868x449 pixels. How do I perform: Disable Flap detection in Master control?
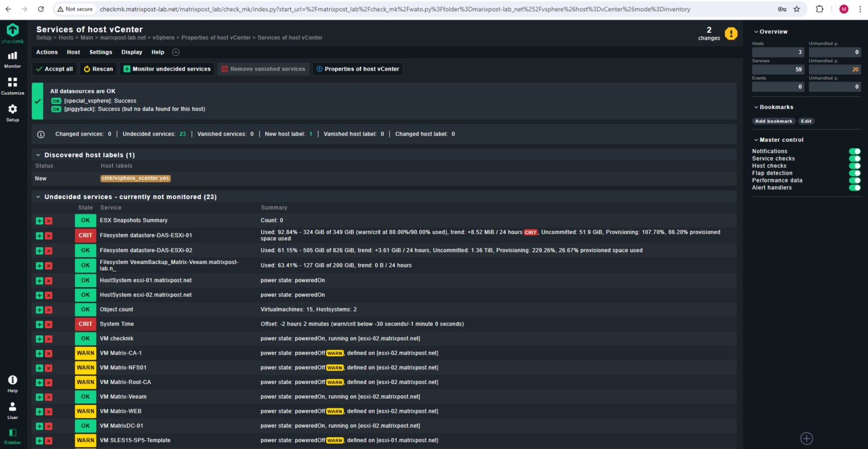854,173
